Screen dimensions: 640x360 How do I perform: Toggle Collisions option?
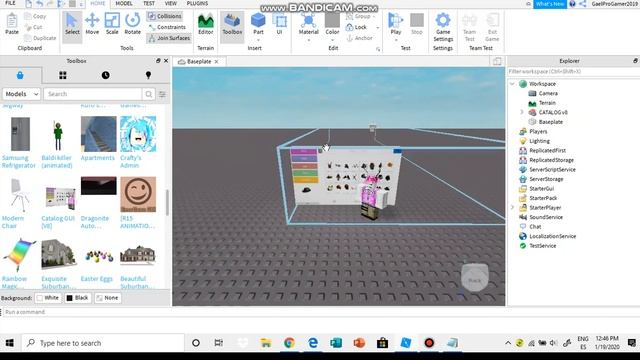[x=164, y=16]
